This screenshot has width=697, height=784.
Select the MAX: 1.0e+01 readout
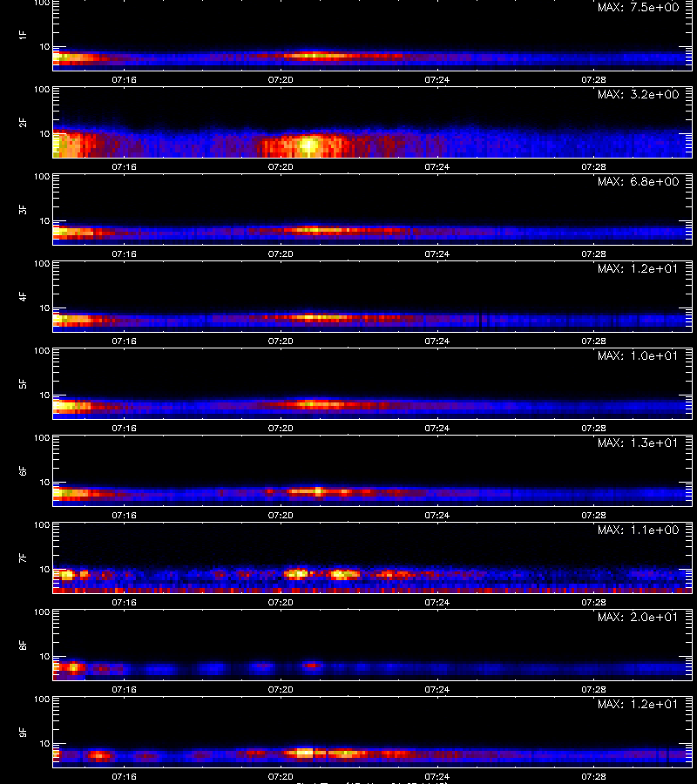pyautogui.click(x=638, y=355)
